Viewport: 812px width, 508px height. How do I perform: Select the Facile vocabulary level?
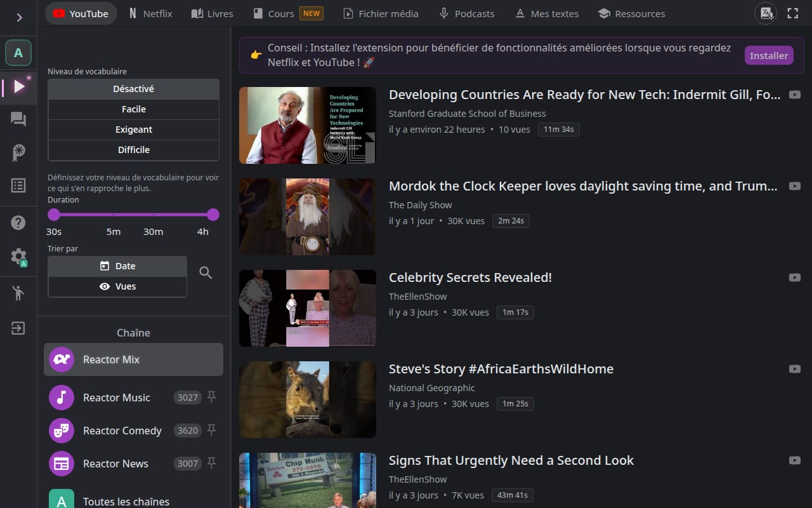[133, 109]
